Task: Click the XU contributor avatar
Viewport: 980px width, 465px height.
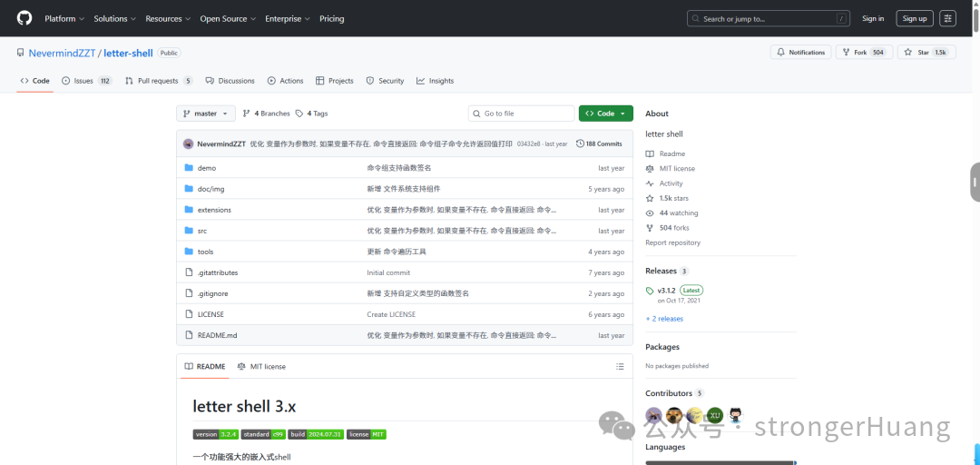Action: pyautogui.click(x=715, y=415)
